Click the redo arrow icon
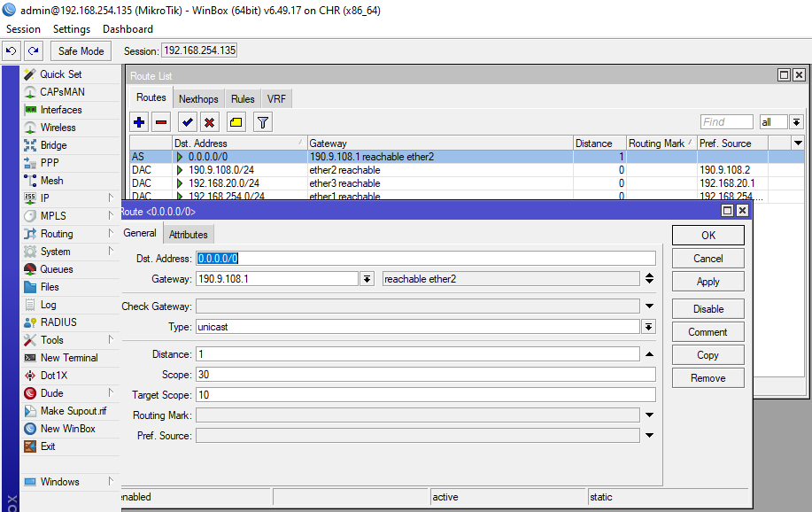The width and height of the screenshot is (812, 512). pos(33,50)
